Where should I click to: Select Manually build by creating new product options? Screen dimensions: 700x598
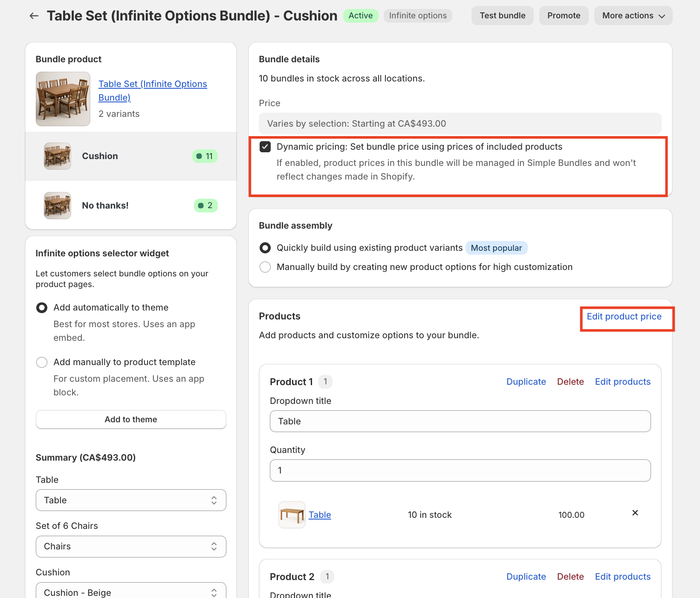click(x=265, y=267)
